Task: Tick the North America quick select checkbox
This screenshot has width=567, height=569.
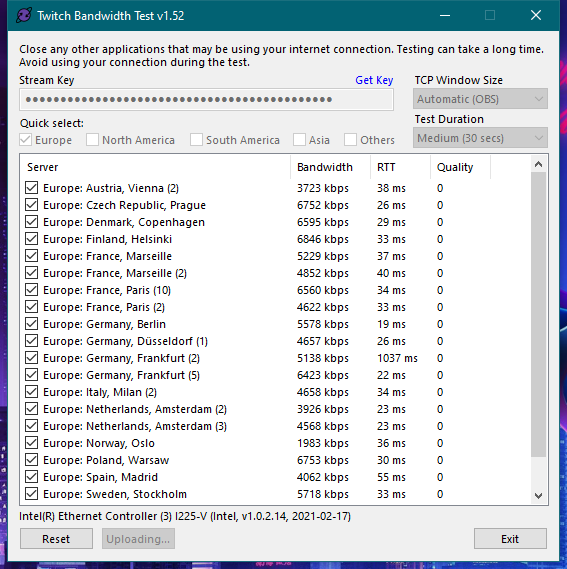Action: [x=92, y=140]
